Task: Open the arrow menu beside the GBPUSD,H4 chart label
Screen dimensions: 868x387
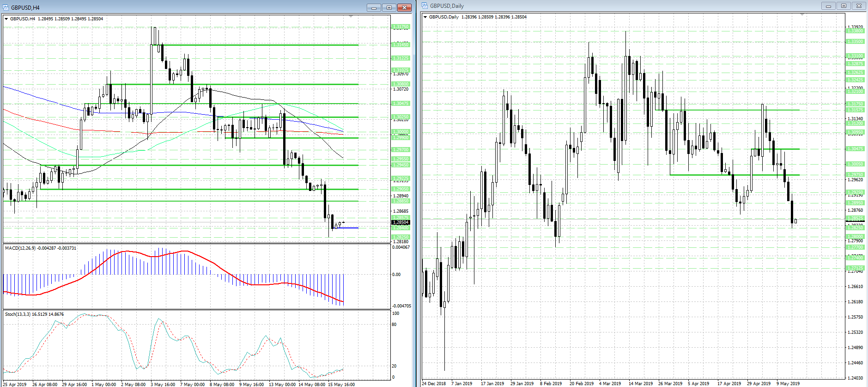Action: pyautogui.click(x=6, y=19)
